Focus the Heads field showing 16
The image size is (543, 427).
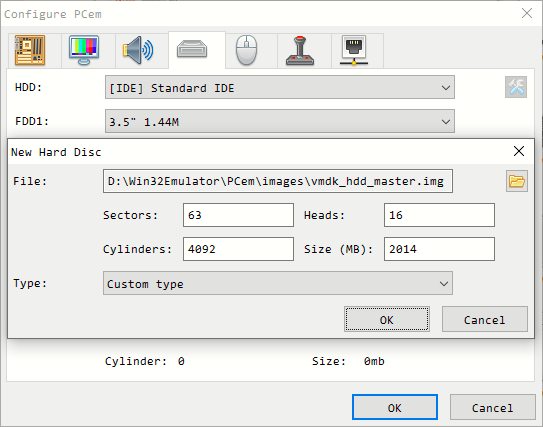(x=439, y=215)
